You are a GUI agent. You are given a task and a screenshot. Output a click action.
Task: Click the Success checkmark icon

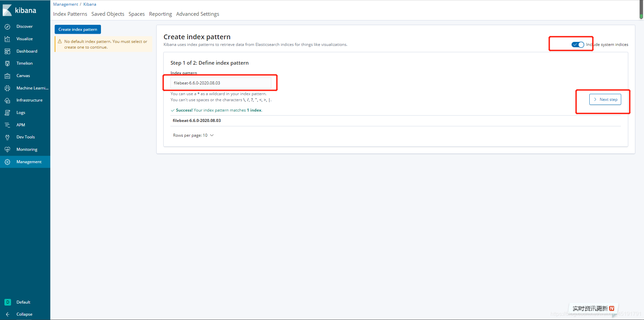pos(172,110)
